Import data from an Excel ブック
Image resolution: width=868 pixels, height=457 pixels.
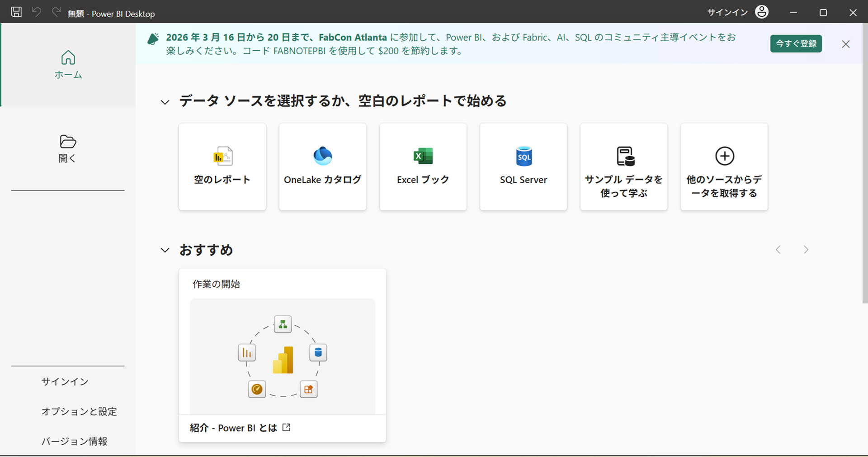click(423, 167)
